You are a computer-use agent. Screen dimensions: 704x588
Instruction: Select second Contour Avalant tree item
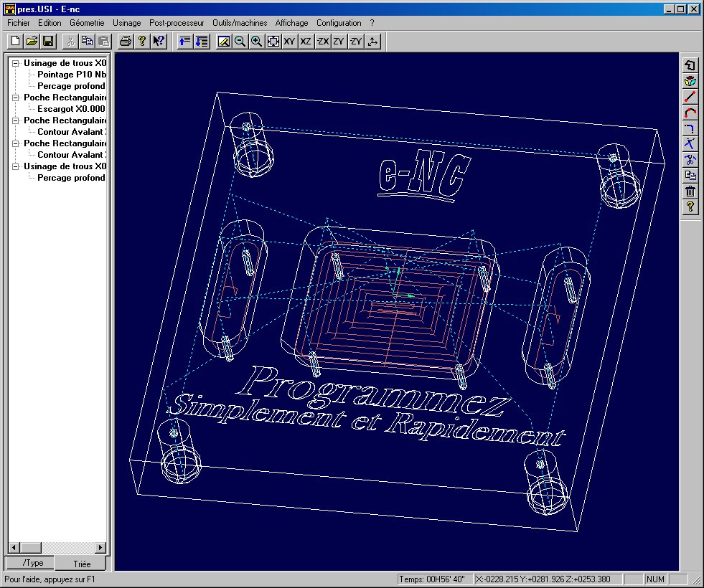coord(72,155)
